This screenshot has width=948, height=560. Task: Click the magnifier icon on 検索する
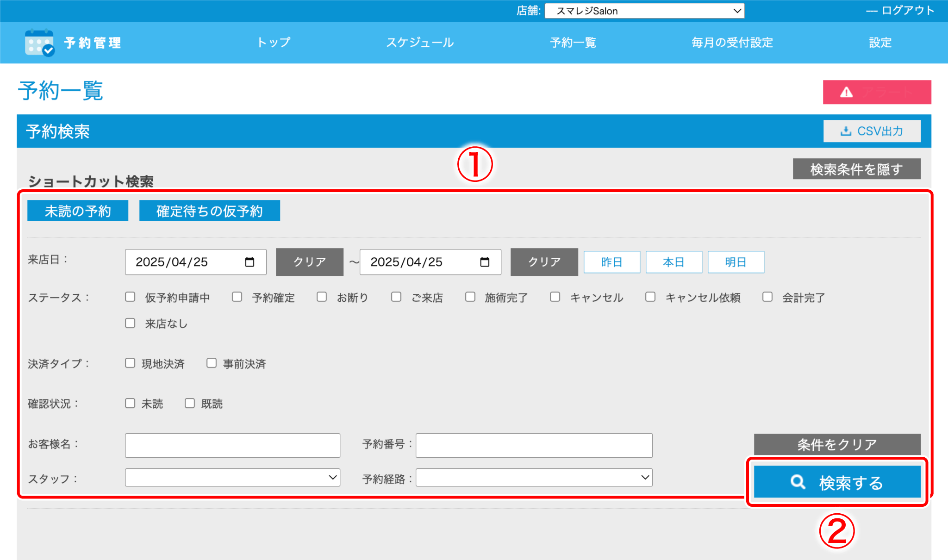pos(798,482)
